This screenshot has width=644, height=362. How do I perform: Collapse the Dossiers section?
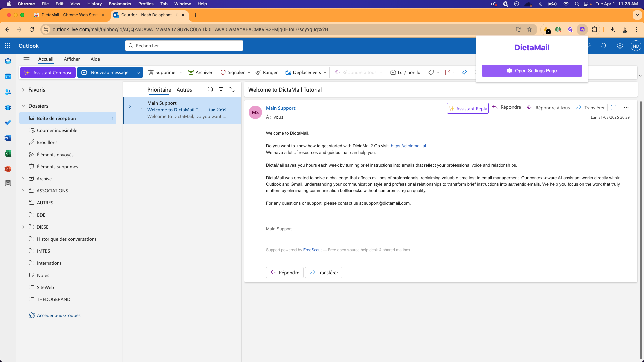(x=23, y=106)
